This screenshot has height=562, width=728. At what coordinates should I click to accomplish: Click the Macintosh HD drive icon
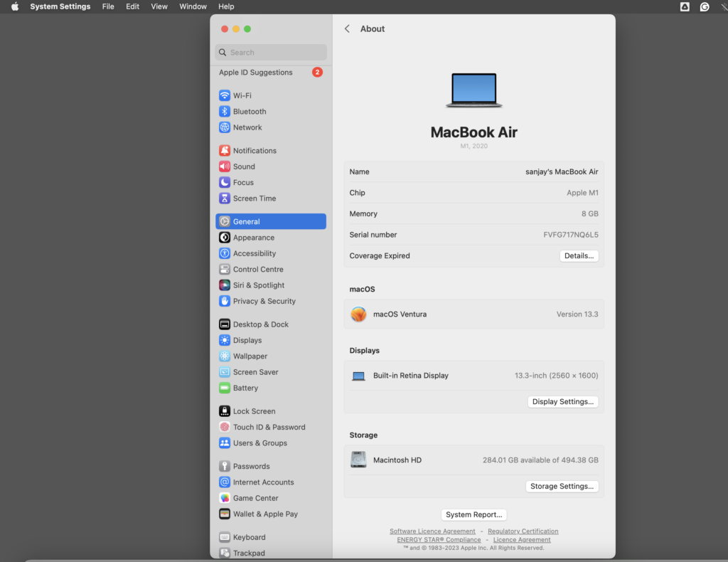click(x=358, y=460)
